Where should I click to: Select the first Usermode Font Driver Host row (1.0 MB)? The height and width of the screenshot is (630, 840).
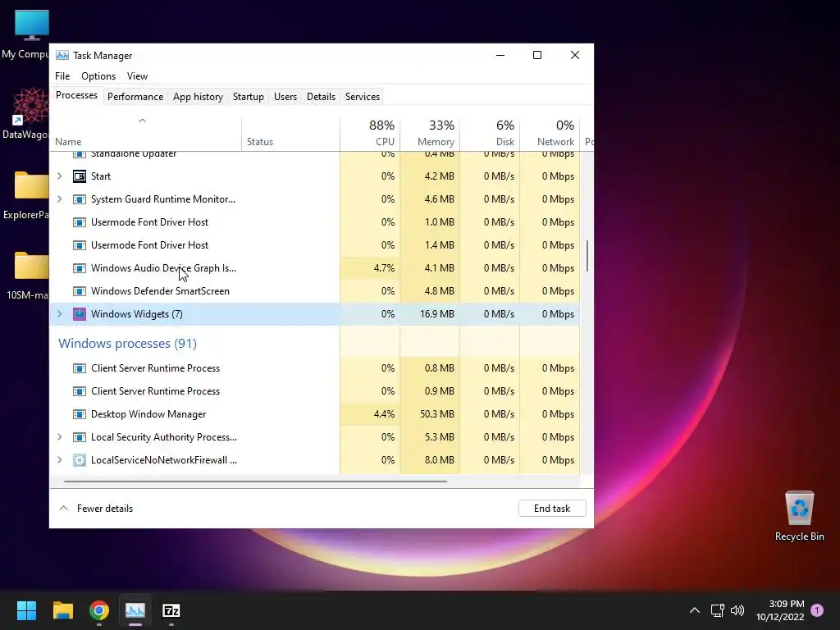(x=315, y=222)
